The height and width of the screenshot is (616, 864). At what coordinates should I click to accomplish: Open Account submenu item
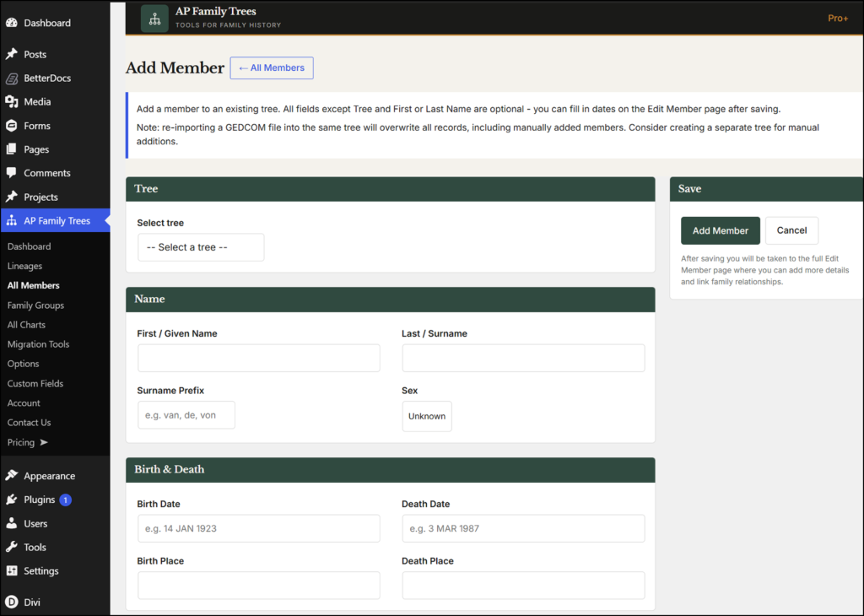pyautogui.click(x=24, y=403)
